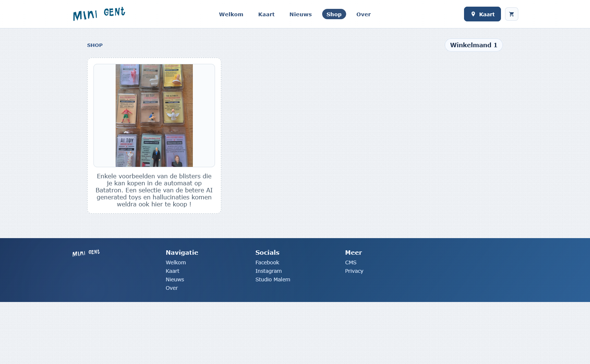Open the Privacy link in footer
The width and height of the screenshot is (590, 364).
point(354,271)
